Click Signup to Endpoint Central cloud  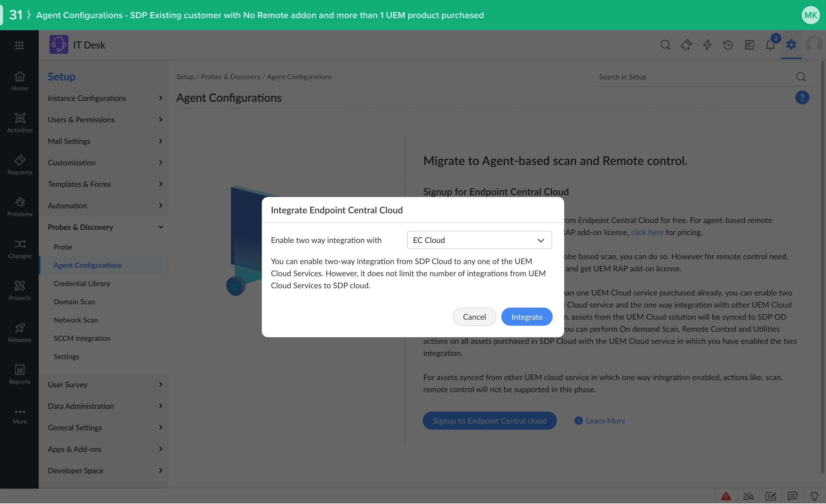pyautogui.click(x=489, y=421)
